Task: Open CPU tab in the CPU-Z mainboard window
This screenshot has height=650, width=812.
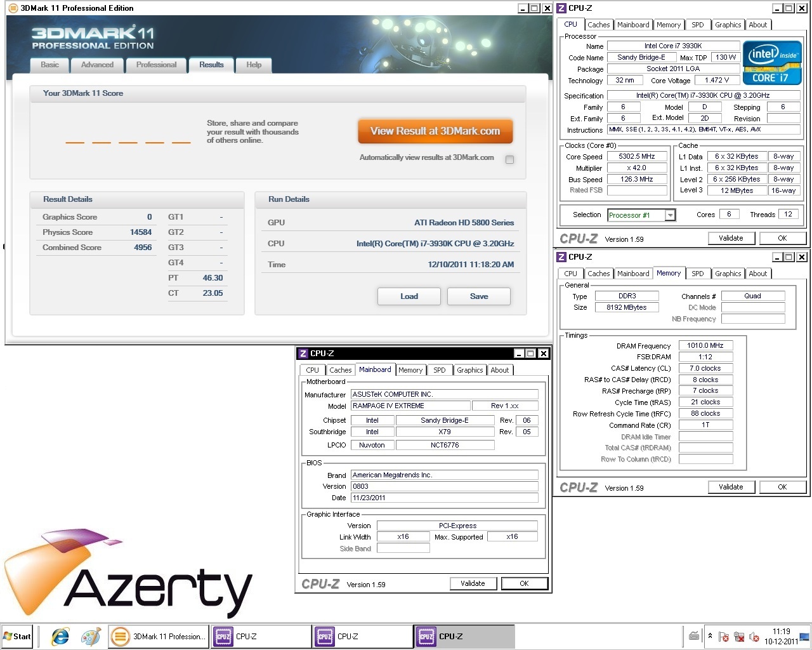Action: click(x=313, y=370)
